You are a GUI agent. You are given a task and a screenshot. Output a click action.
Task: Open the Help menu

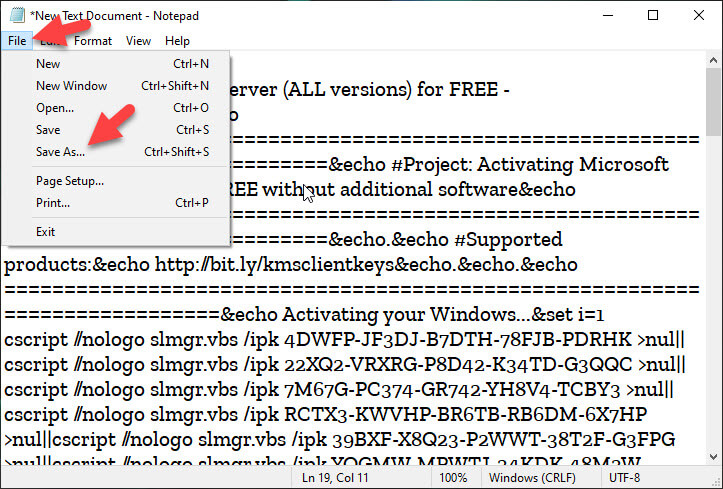point(177,41)
